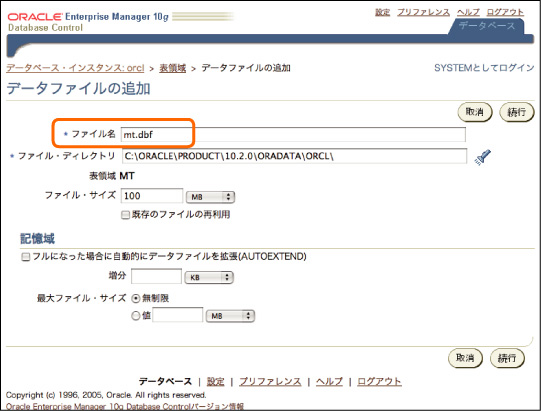
Task: Focus the ファイル名 text field
Action: [x=293, y=135]
